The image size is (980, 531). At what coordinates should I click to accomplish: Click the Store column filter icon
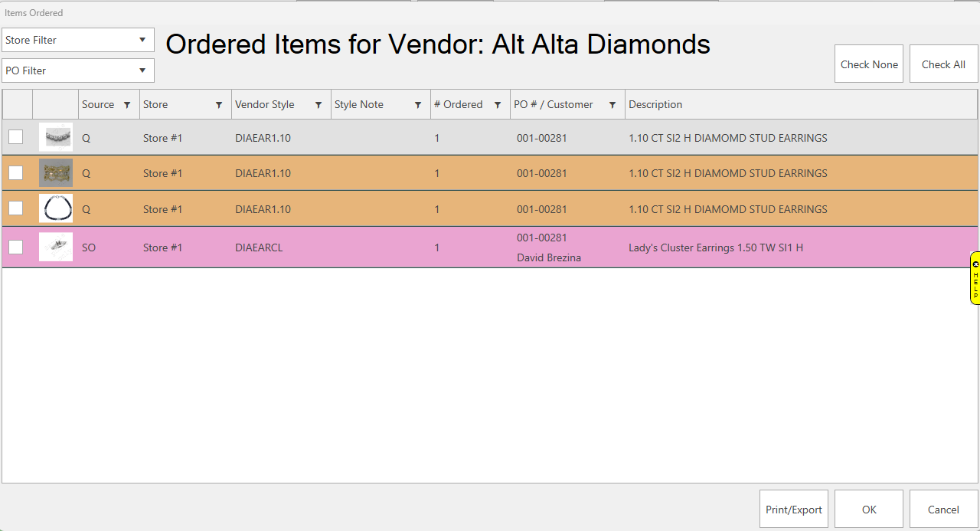tap(219, 105)
